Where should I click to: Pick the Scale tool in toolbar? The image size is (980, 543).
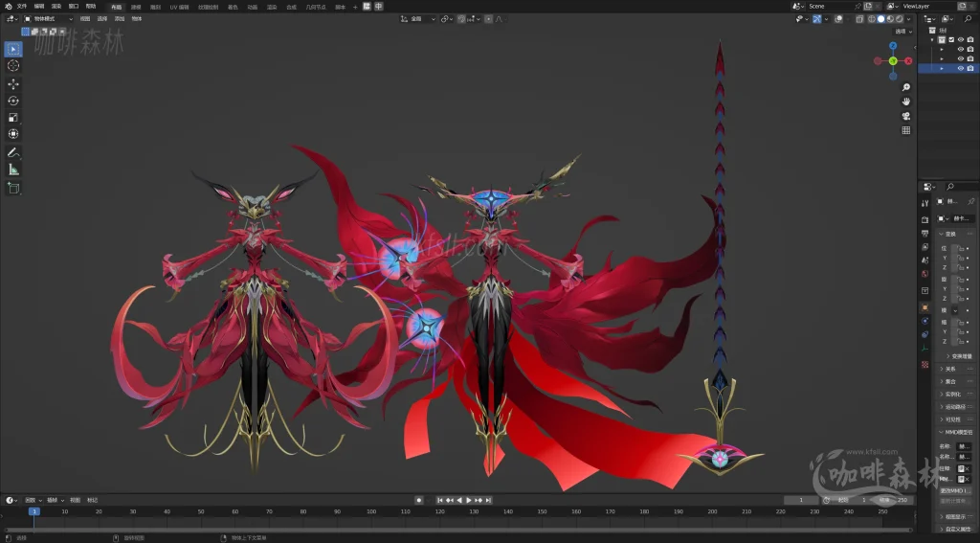[13, 118]
